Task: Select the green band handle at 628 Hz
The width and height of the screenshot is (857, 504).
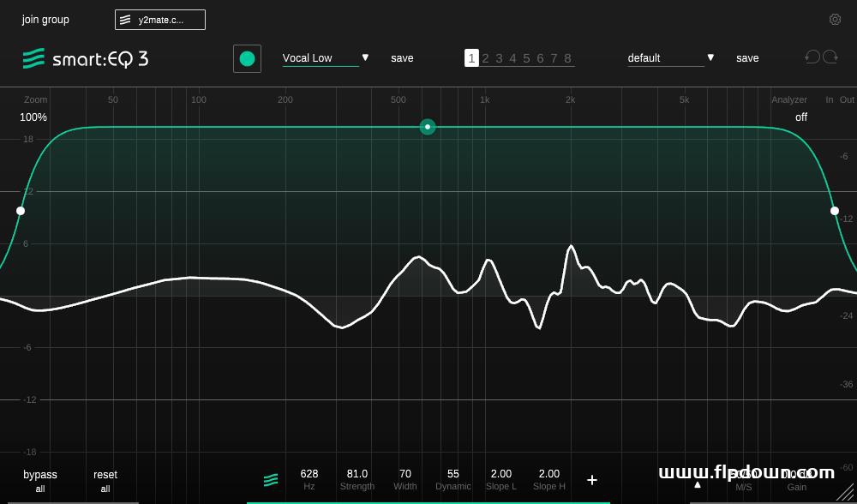Action: pos(428,127)
